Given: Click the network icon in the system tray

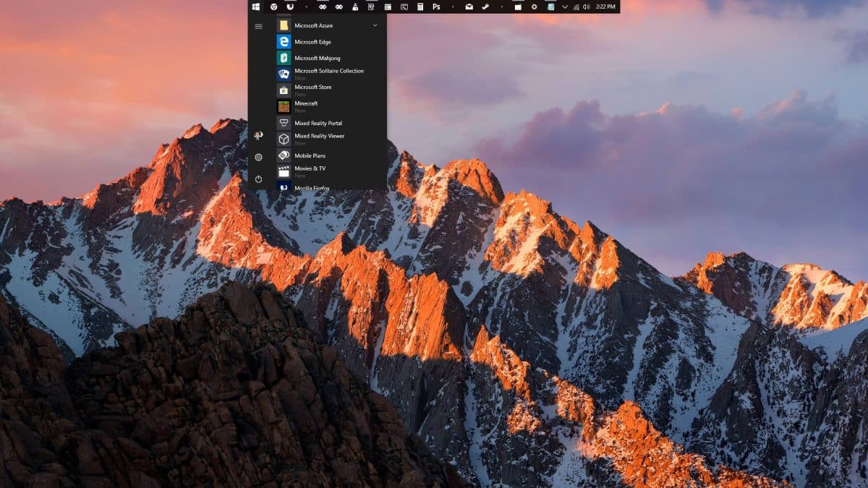Looking at the screenshot, I should [x=578, y=7].
